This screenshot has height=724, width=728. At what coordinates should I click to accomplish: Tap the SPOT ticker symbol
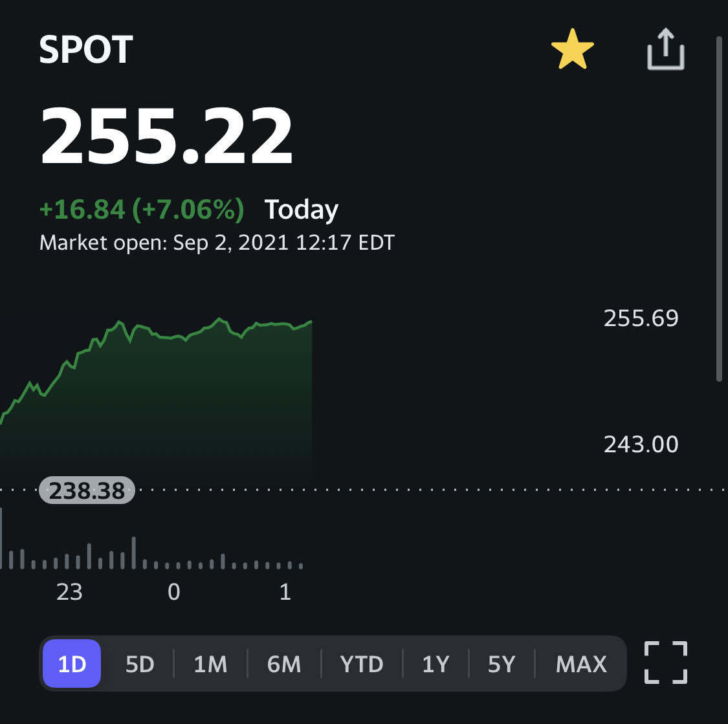(86, 50)
